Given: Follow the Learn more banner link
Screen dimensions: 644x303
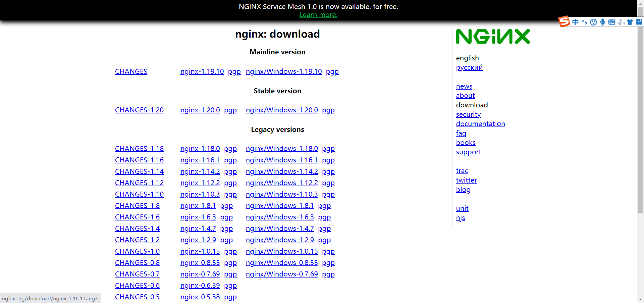Looking at the screenshot, I should (318, 15).
